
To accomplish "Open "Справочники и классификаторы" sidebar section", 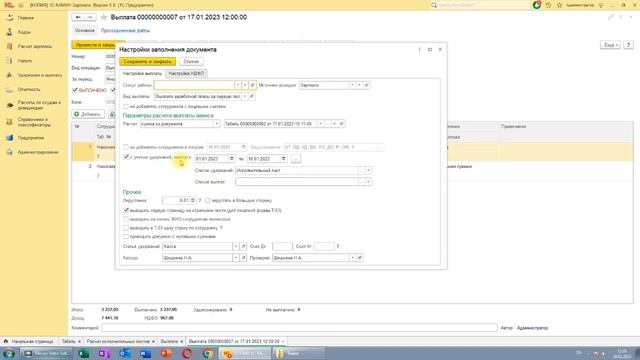I will click(x=34, y=122).
